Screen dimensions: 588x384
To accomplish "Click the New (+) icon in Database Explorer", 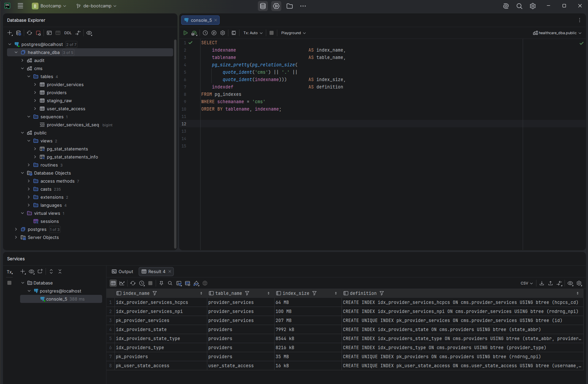I will click(10, 33).
